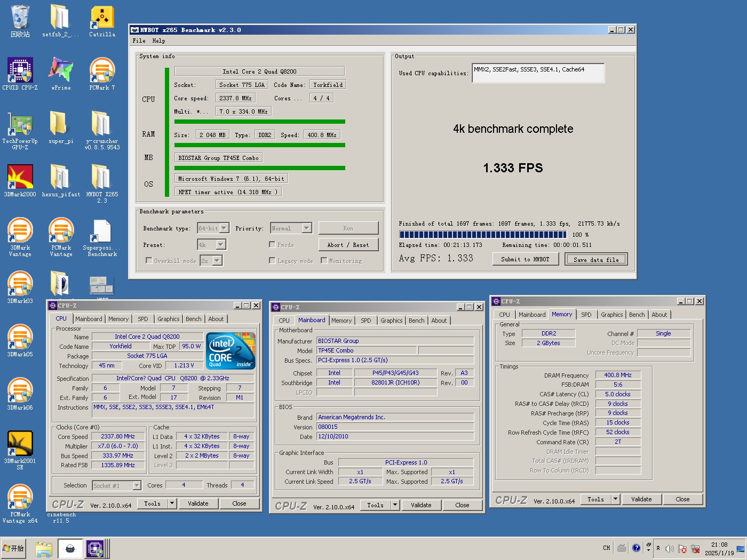Launch PCMark 7 desktop shortcut
Image resolution: width=747 pixels, height=560 pixels.
tap(102, 74)
